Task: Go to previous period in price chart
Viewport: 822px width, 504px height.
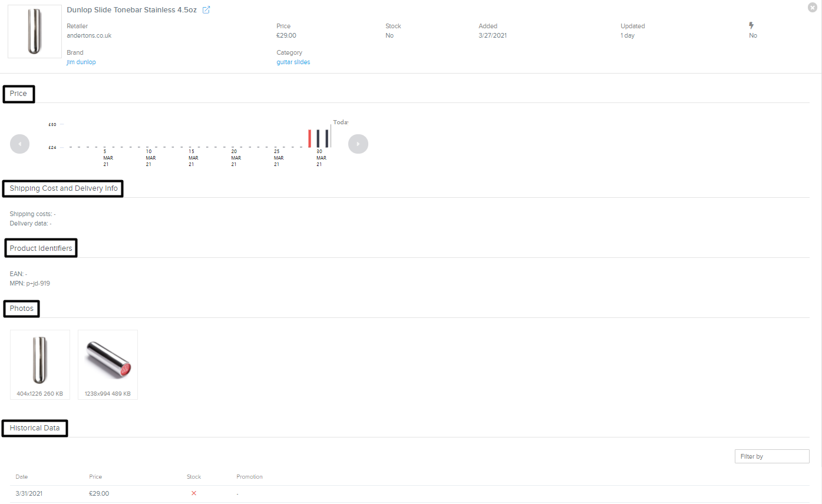Action: click(x=19, y=144)
